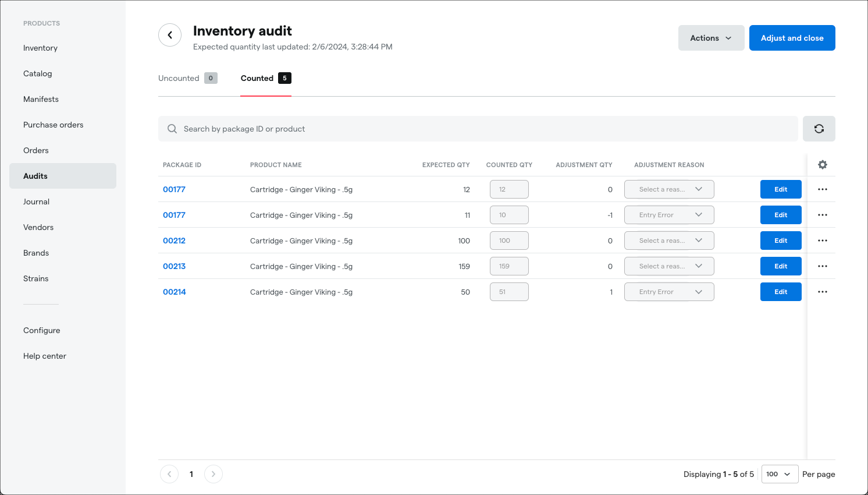Open adjustment reason dropdown for 00212
The height and width of the screenshot is (495, 868).
pos(669,241)
